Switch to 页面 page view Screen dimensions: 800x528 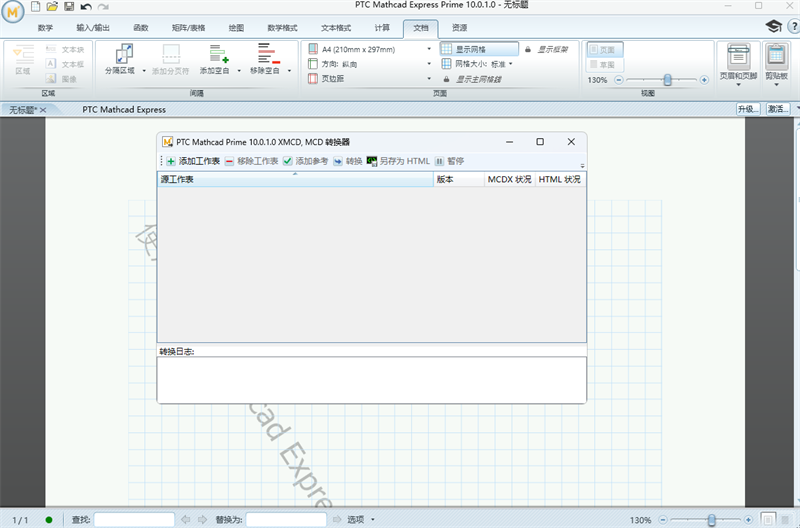coord(605,49)
